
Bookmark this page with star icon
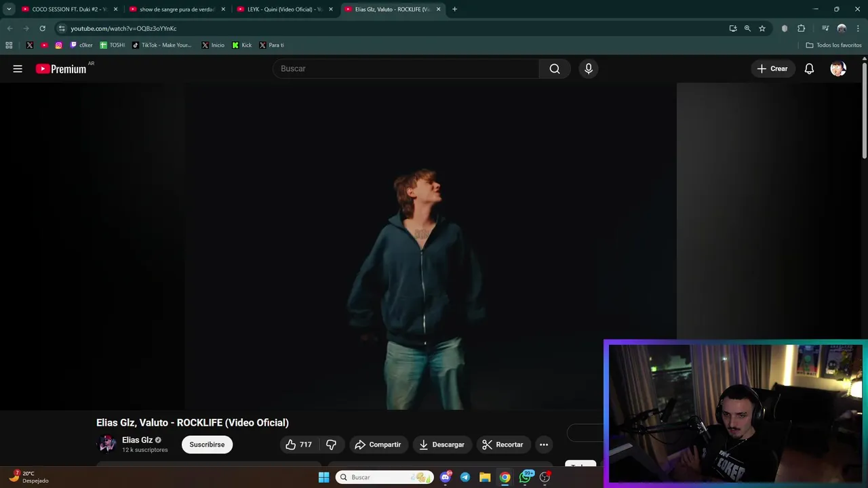point(762,28)
